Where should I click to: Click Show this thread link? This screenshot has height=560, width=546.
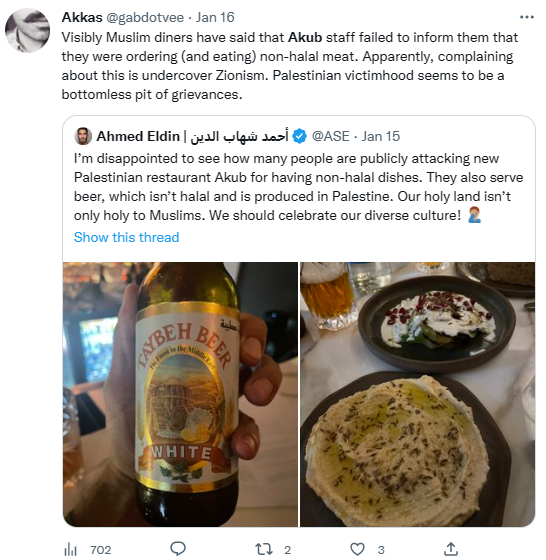[126, 237]
